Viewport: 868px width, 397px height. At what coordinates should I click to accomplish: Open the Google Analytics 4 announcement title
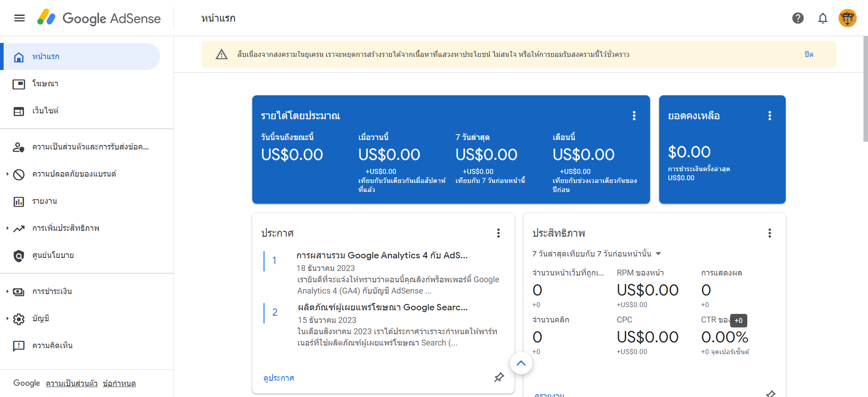(382, 255)
